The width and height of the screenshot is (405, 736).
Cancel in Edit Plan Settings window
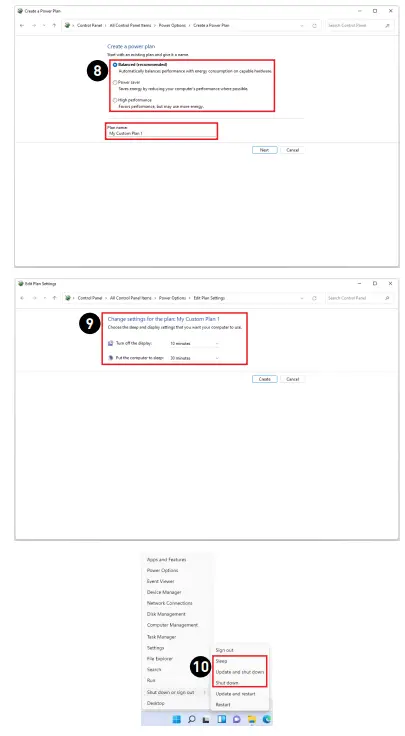click(x=292, y=379)
